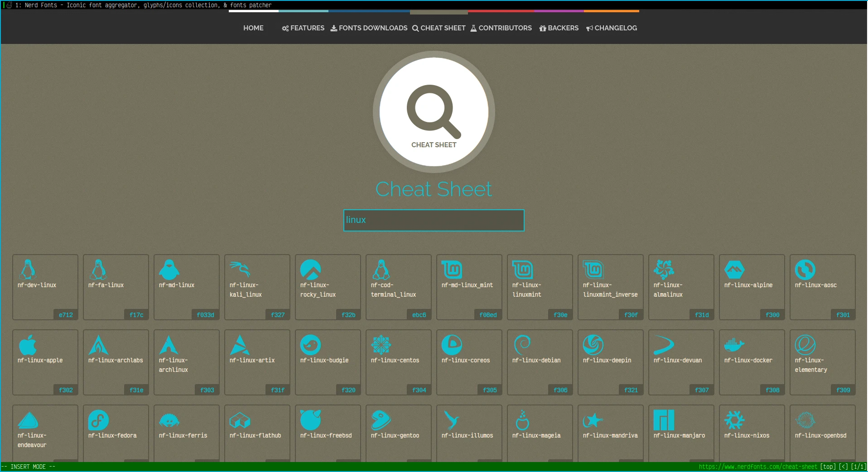The width and height of the screenshot is (868, 472).
Task: Click the Gentoo glyph icon
Action: coord(381,420)
